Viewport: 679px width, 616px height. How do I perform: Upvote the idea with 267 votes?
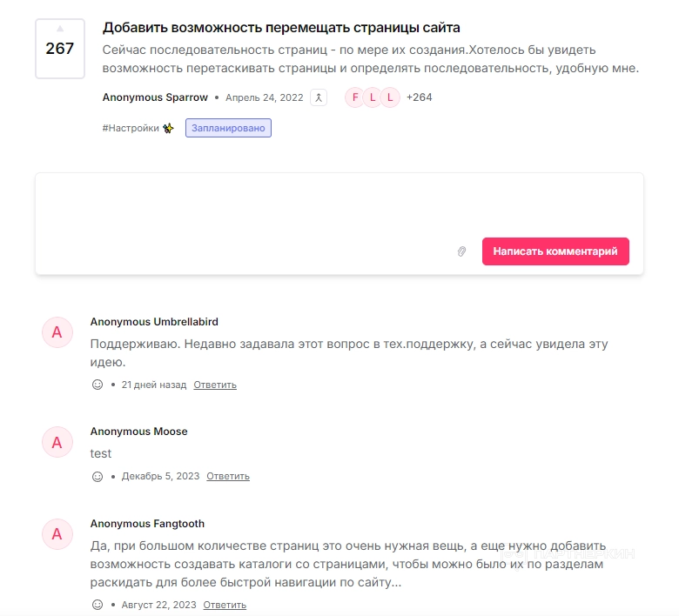60,30
